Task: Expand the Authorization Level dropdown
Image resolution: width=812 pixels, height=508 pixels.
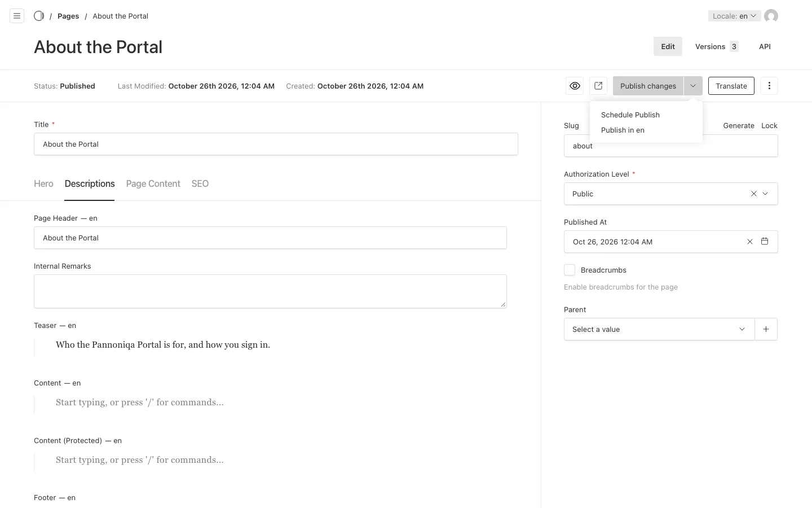Action: click(x=765, y=194)
